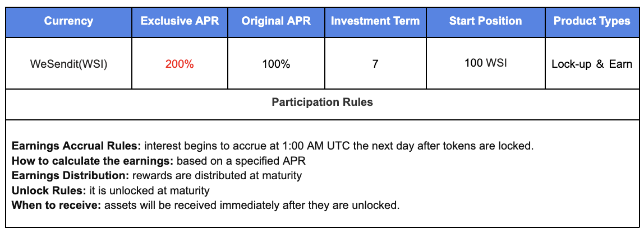Select the Product Types column header
Viewport: 644px width, 233px height.
(592, 21)
